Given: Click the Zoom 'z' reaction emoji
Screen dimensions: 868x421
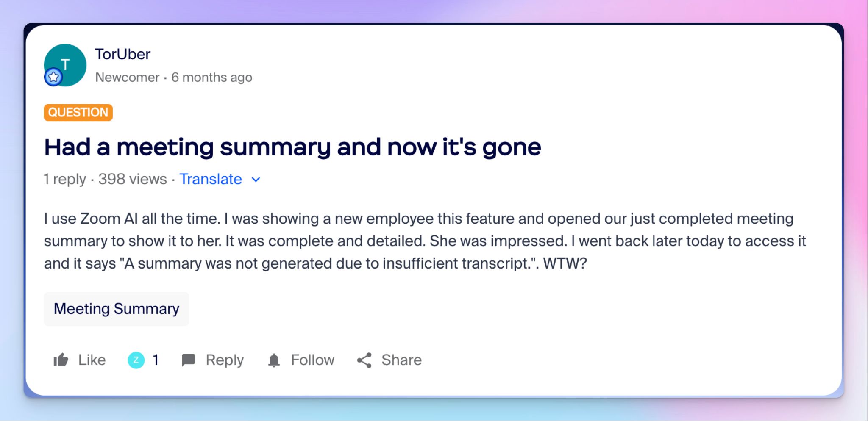Looking at the screenshot, I should 136,360.
